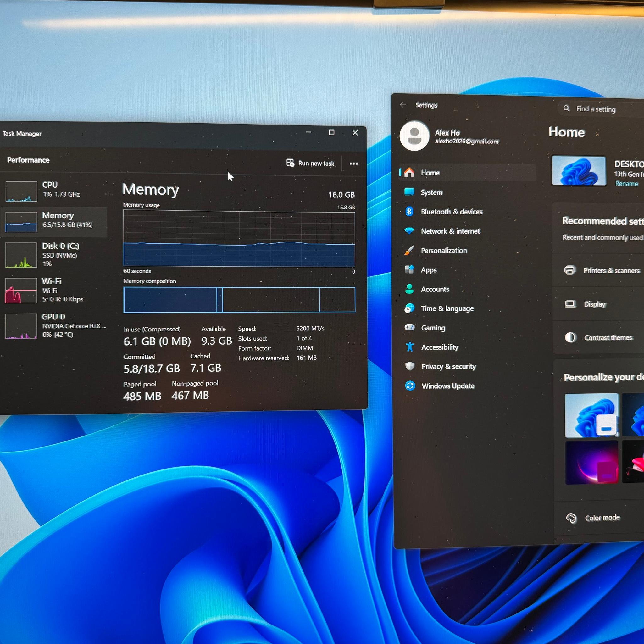Select the GPU 0 performance entry
Image resolution: width=644 pixels, height=644 pixels.
click(54, 326)
